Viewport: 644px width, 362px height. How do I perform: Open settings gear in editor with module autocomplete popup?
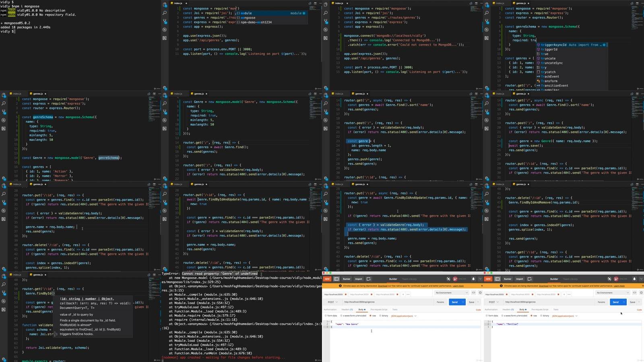coord(165,88)
